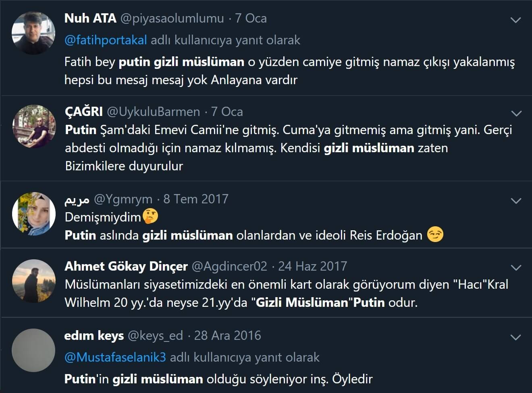The image size is (532, 393).
Task: Click edım keys' blank avatar
Action: 33,350
